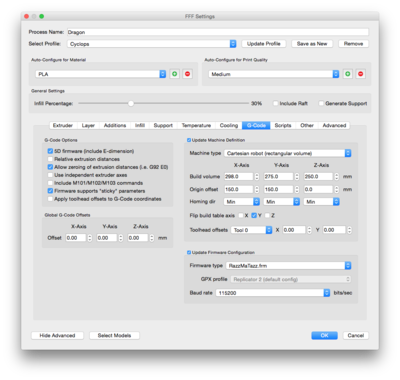Open the X-Axis homing direction dropdown
The width and height of the screenshot is (400, 380).
pyautogui.click(x=242, y=202)
